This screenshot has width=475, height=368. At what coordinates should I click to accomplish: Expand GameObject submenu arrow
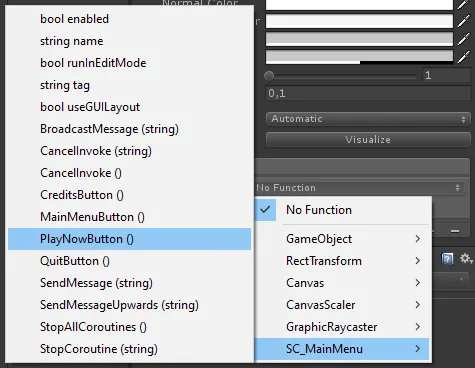[418, 239]
